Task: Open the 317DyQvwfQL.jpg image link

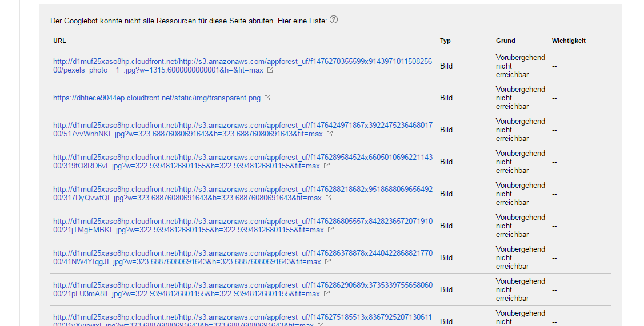Action: 242,194
